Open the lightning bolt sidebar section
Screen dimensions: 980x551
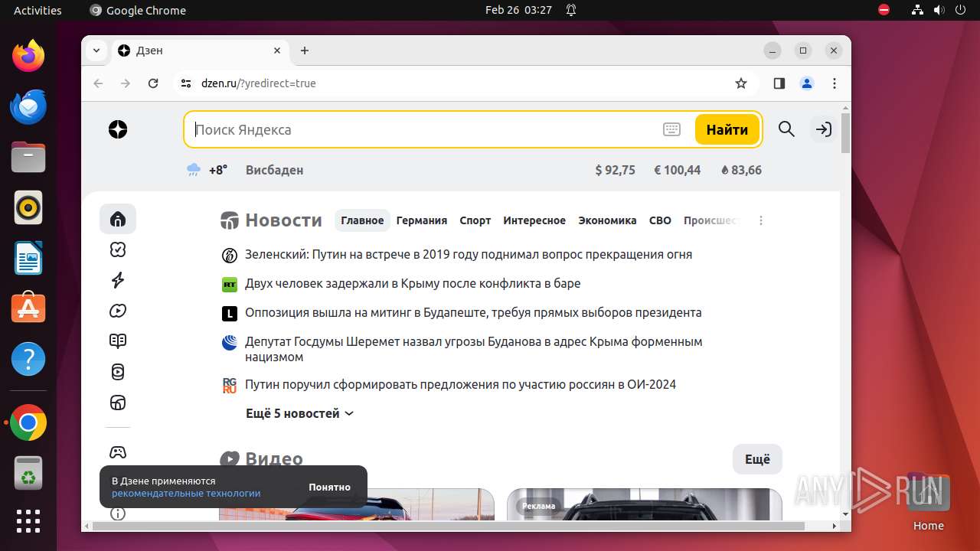(x=118, y=280)
